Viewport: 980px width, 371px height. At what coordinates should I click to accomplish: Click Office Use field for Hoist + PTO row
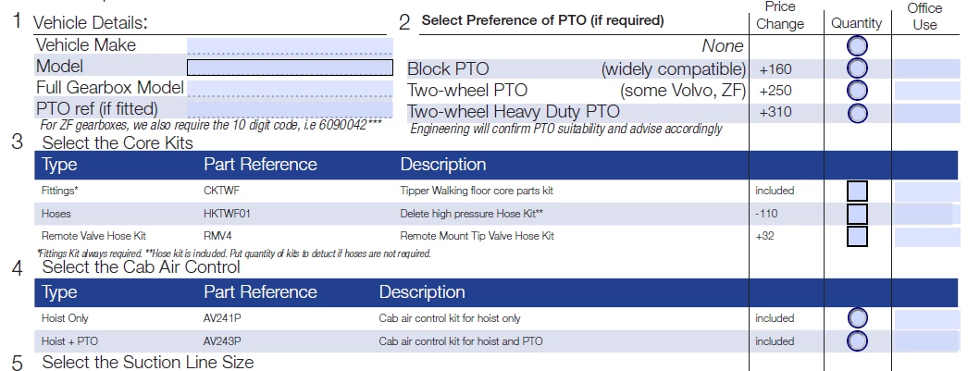(x=927, y=341)
